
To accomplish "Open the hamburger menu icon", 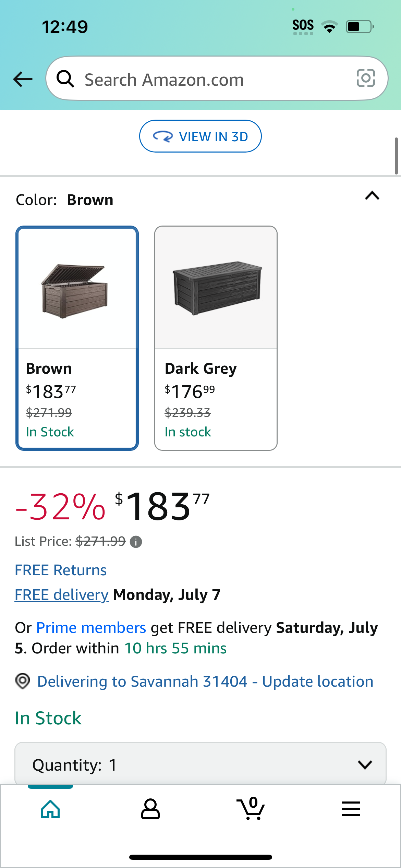I will coord(351,809).
